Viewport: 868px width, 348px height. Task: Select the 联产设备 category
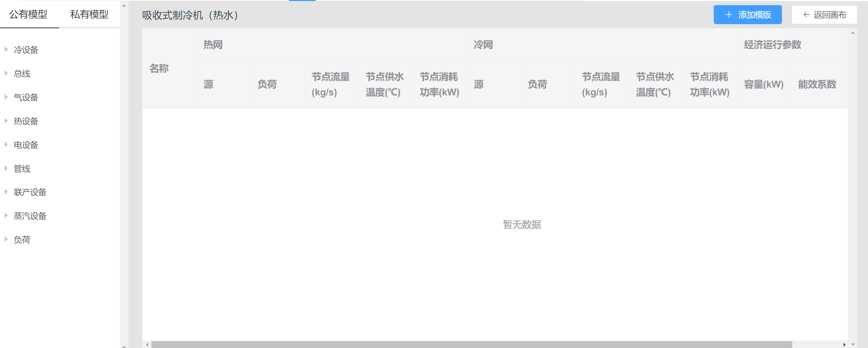point(30,192)
